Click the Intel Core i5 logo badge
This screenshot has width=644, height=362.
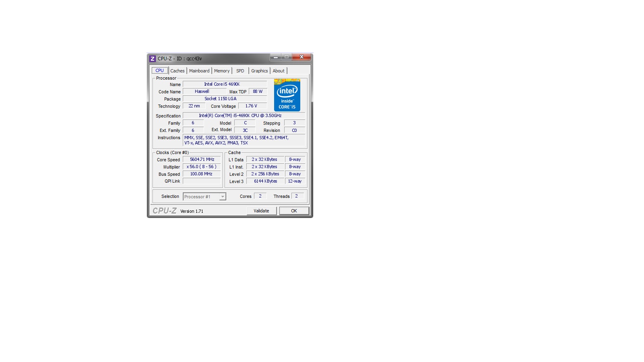287,95
